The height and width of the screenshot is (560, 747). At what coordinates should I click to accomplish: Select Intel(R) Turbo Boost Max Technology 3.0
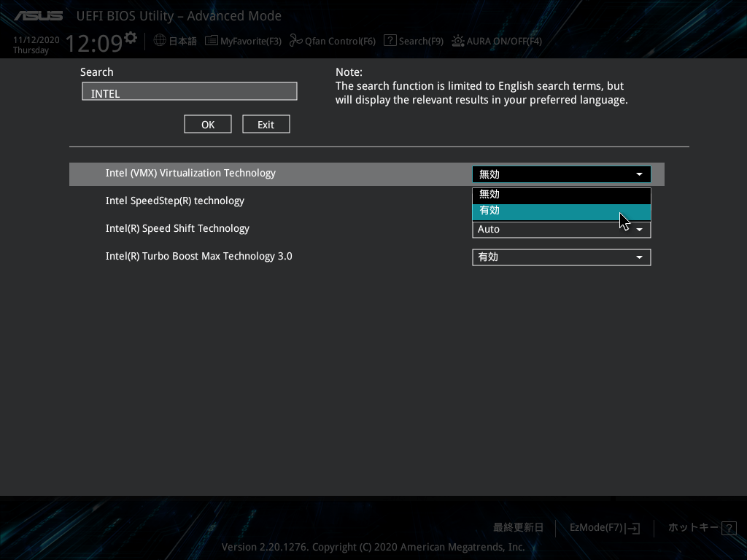[198, 256]
